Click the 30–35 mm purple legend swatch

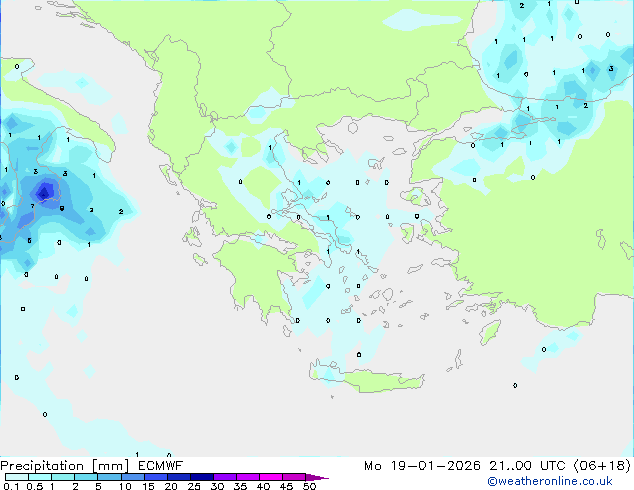[x=225, y=477]
